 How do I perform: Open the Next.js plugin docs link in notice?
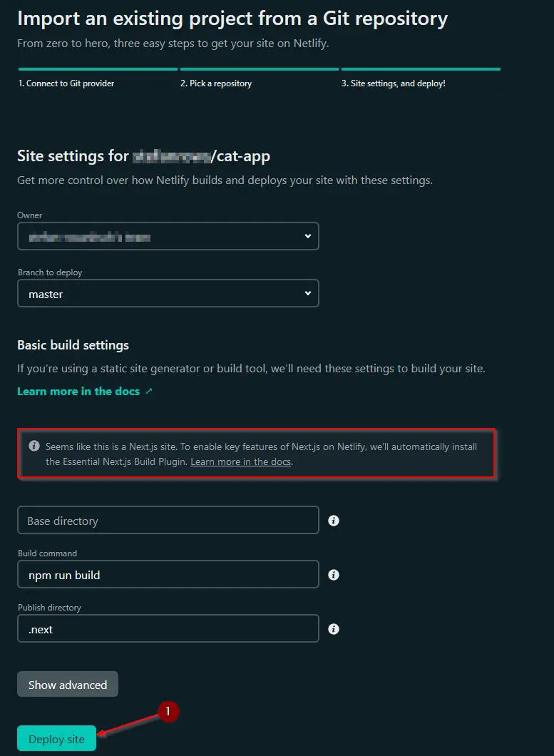click(240, 461)
